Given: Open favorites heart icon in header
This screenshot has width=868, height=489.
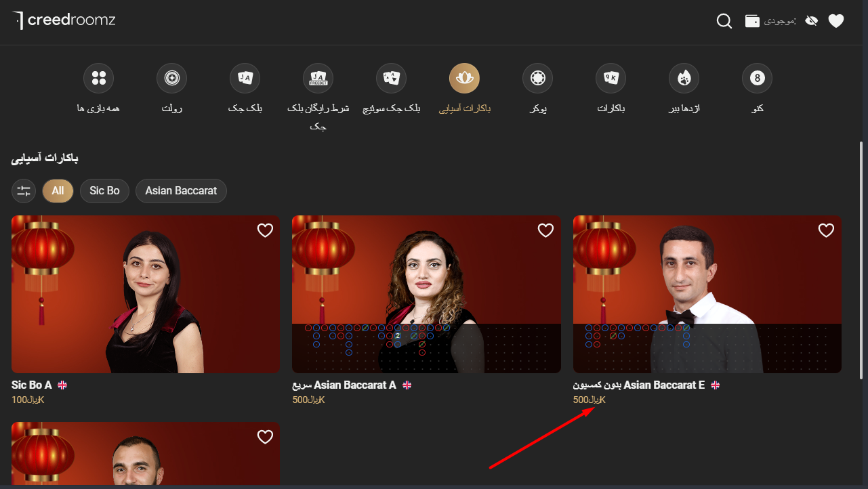Looking at the screenshot, I should coord(836,21).
